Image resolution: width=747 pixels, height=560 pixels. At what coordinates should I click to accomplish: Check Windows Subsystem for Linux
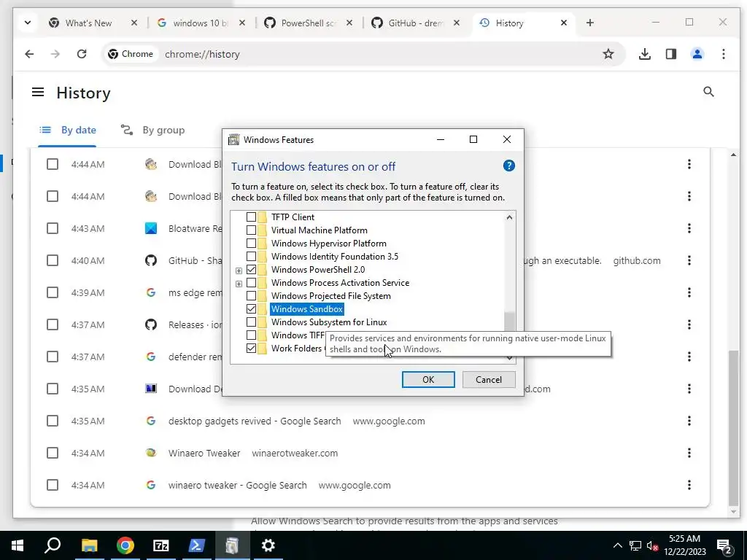click(x=251, y=322)
